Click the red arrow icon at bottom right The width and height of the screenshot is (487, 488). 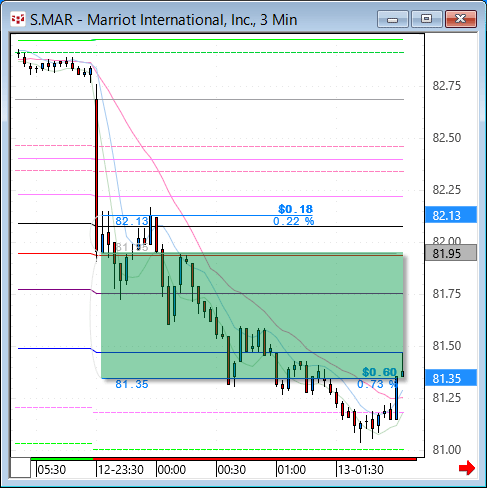point(467,468)
